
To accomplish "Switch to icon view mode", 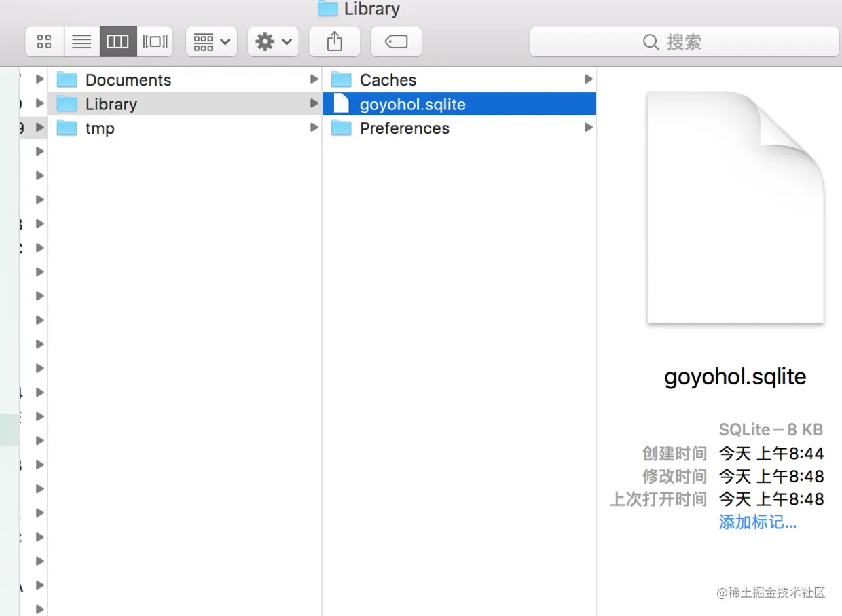I will (x=45, y=42).
